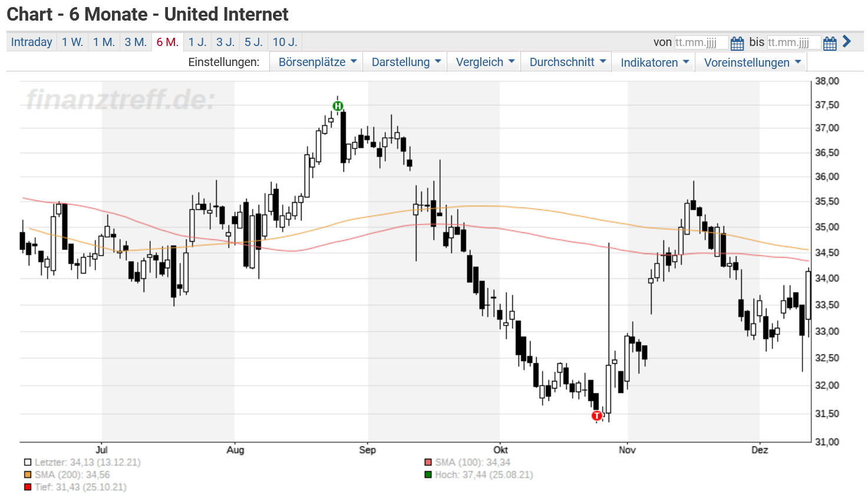This screenshot has width=868, height=499.
Task: Click the 35,00 price axis label
Action: tap(827, 227)
